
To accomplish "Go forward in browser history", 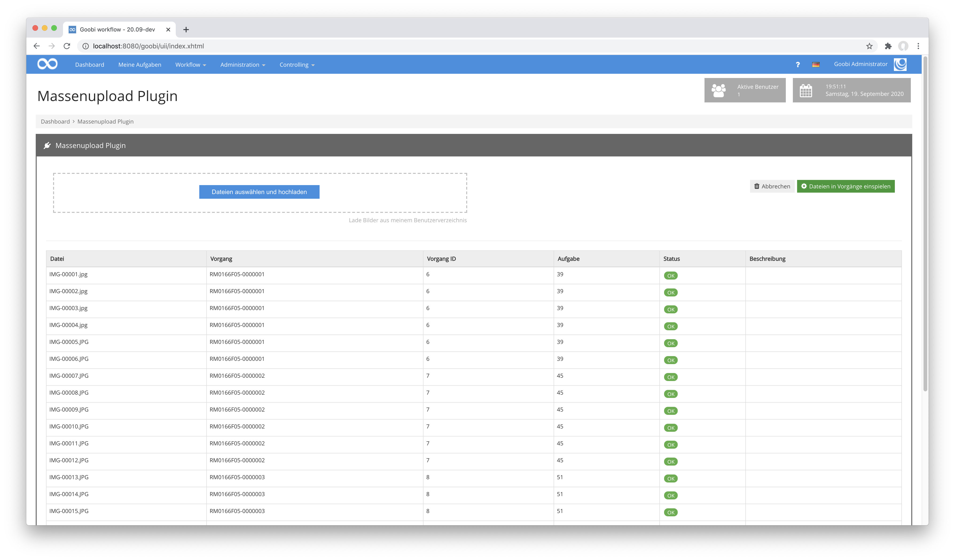I will (51, 46).
